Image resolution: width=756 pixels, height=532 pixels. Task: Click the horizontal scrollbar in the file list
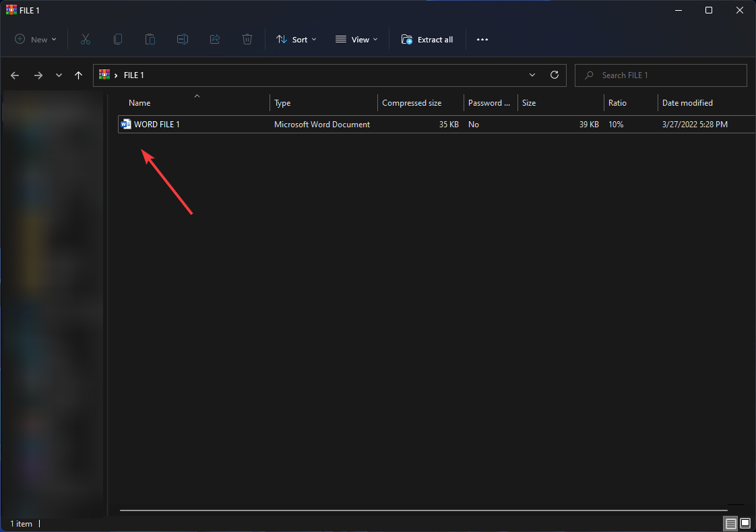click(423, 510)
